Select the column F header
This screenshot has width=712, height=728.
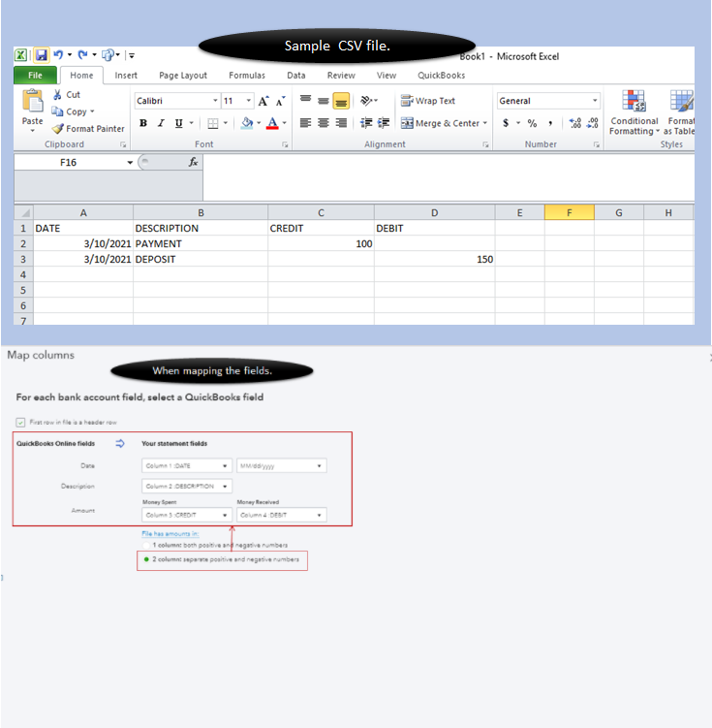point(570,212)
